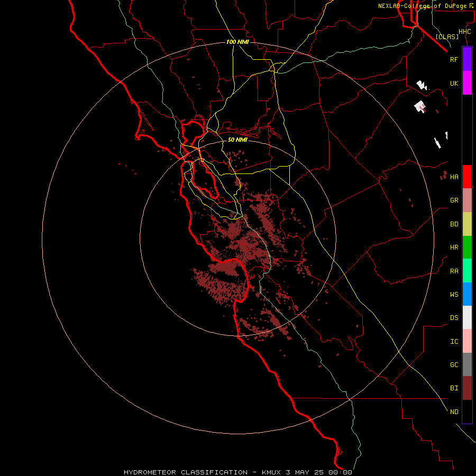Click the 'HA' legend label
The image size is (476, 476).
coord(454,177)
